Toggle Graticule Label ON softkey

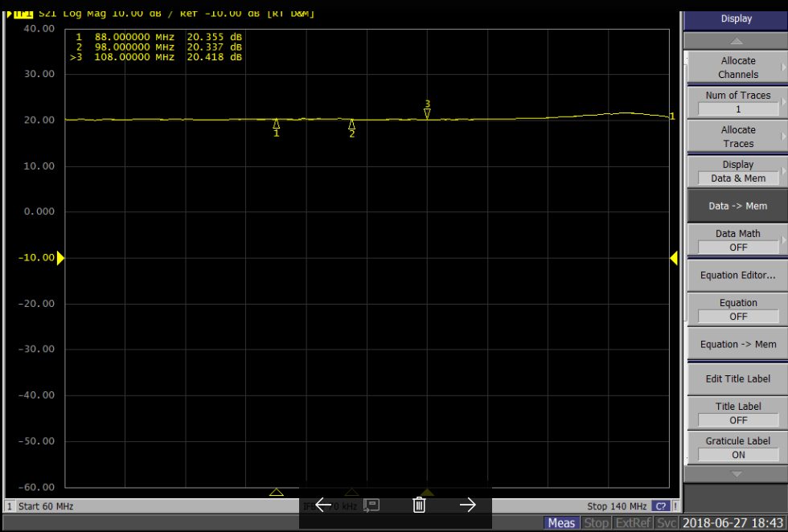(x=737, y=448)
